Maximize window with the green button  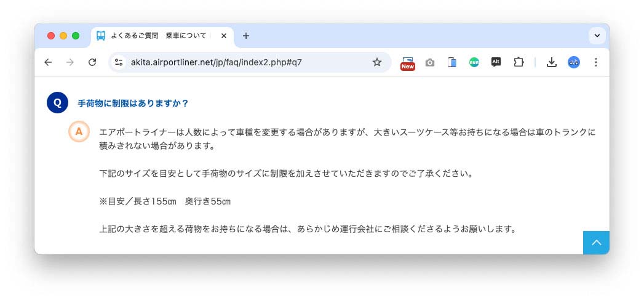tap(76, 36)
